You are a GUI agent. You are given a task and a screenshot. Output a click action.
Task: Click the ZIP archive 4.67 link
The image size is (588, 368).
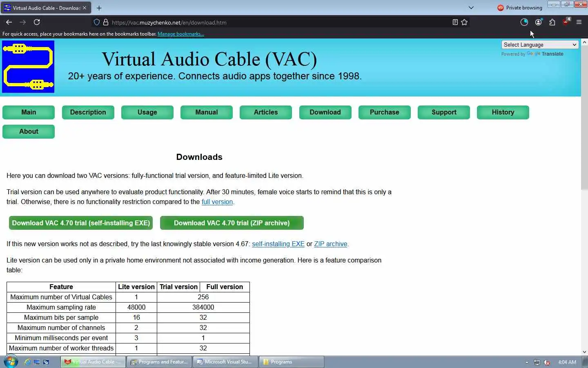[x=331, y=244]
